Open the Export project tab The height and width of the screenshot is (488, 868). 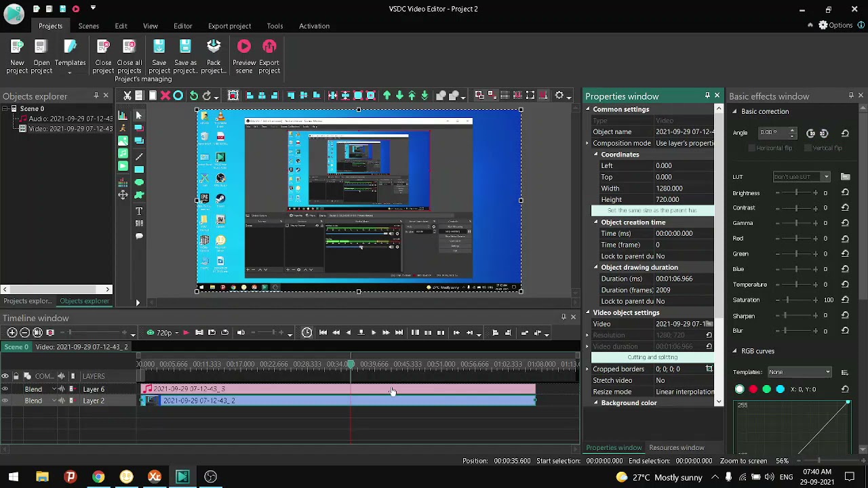tap(229, 26)
